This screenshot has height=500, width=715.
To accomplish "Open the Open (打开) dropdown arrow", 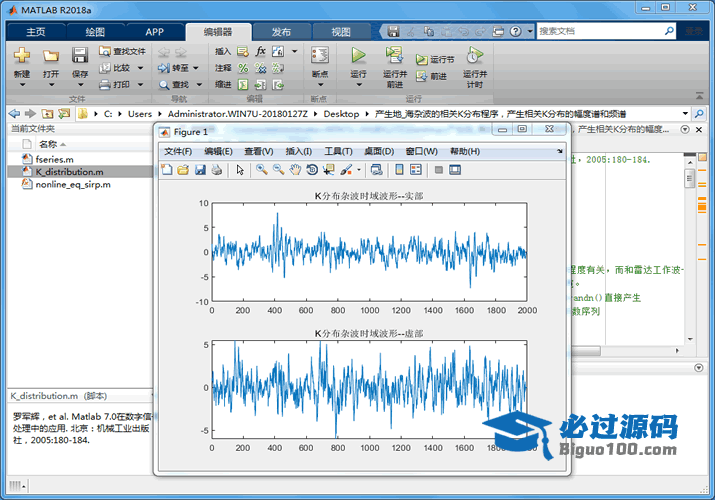I will pyautogui.click(x=51, y=85).
